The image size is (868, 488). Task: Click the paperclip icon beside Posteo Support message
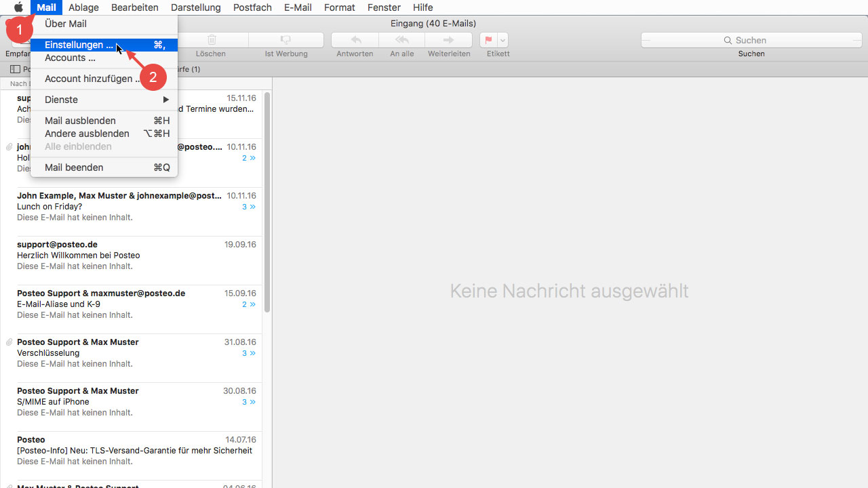(9, 342)
